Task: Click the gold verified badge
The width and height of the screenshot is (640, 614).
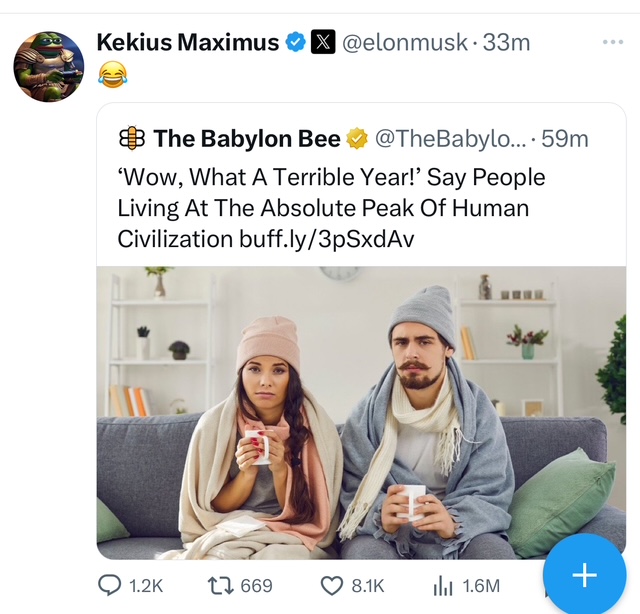Action: 357,138
